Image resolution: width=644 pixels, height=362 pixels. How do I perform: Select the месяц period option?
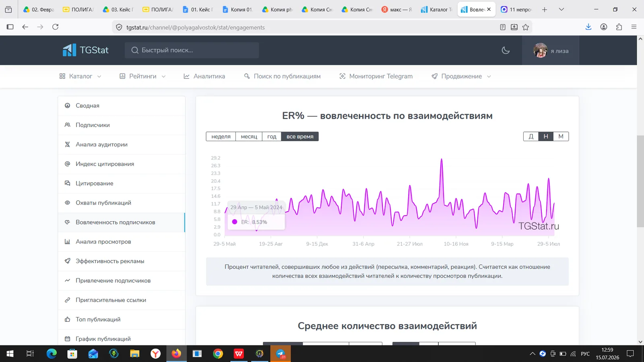point(249,137)
